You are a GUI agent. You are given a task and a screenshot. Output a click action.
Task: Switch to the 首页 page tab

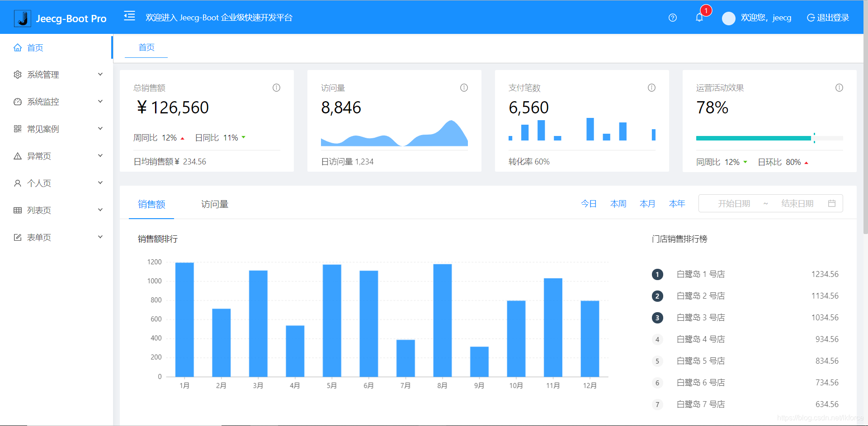point(146,47)
